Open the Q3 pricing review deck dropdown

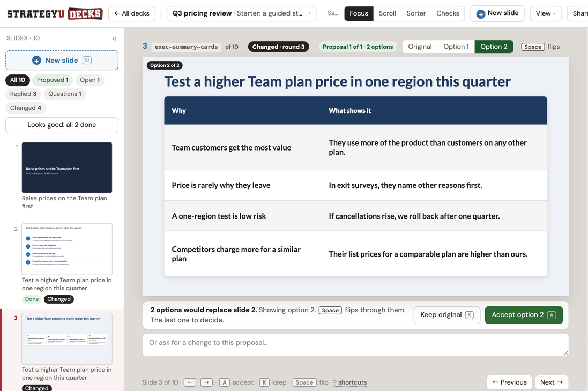tap(242, 13)
